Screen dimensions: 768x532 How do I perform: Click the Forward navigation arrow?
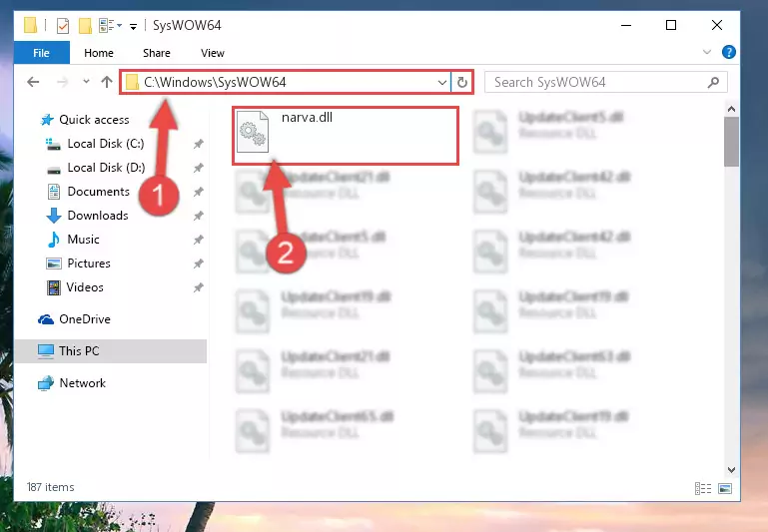62,82
